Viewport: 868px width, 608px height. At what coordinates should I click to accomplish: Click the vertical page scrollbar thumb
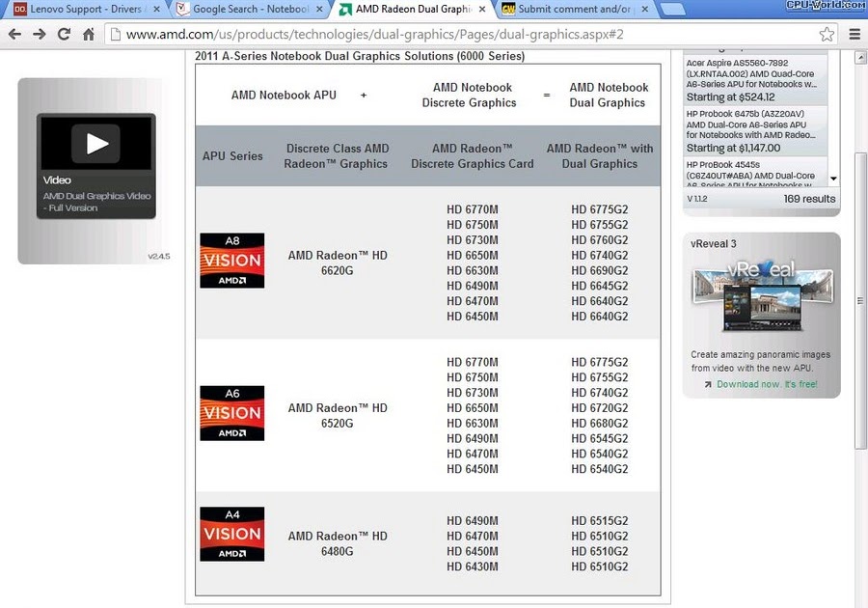pyautogui.click(x=860, y=301)
